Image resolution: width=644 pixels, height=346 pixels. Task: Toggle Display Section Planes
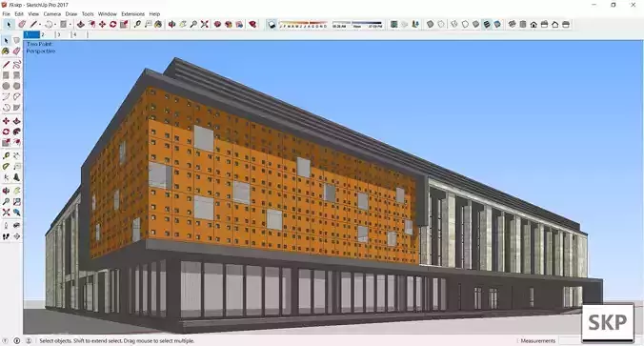point(405,24)
